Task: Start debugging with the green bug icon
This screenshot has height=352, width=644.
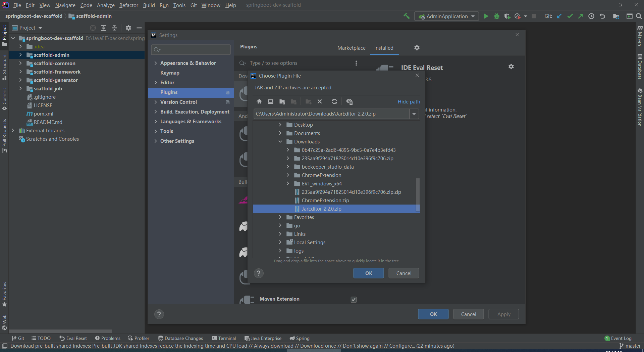Action: pyautogui.click(x=496, y=16)
